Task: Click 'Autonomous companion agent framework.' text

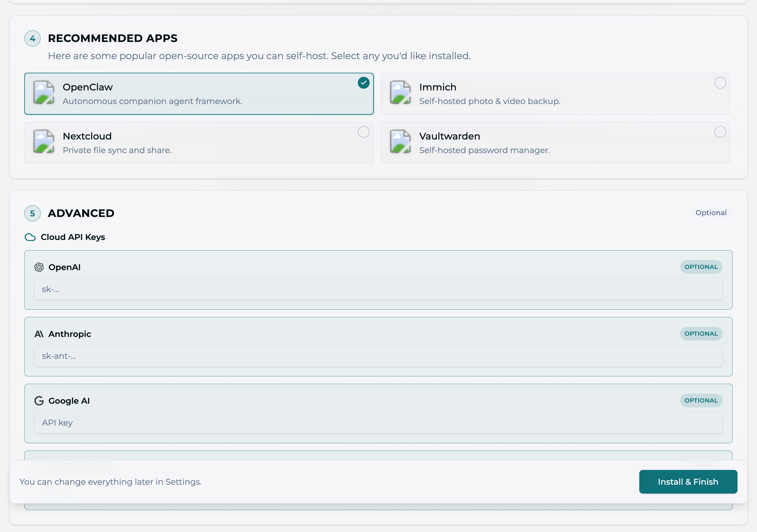Action: [152, 101]
